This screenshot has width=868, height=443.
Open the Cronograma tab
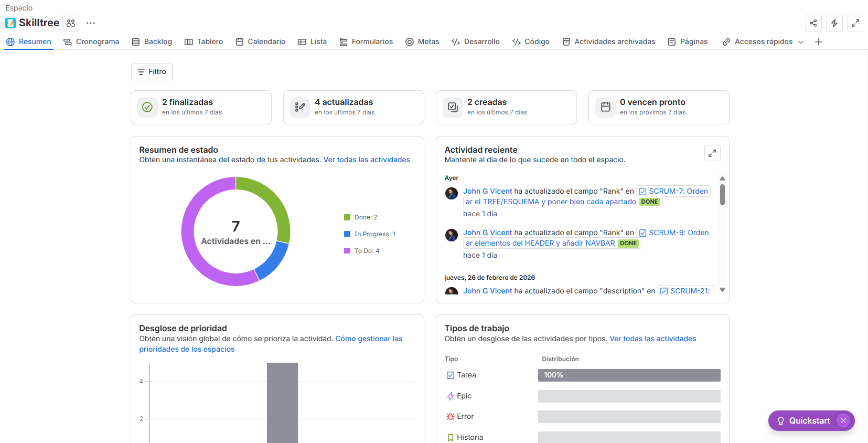tap(91, 42)
